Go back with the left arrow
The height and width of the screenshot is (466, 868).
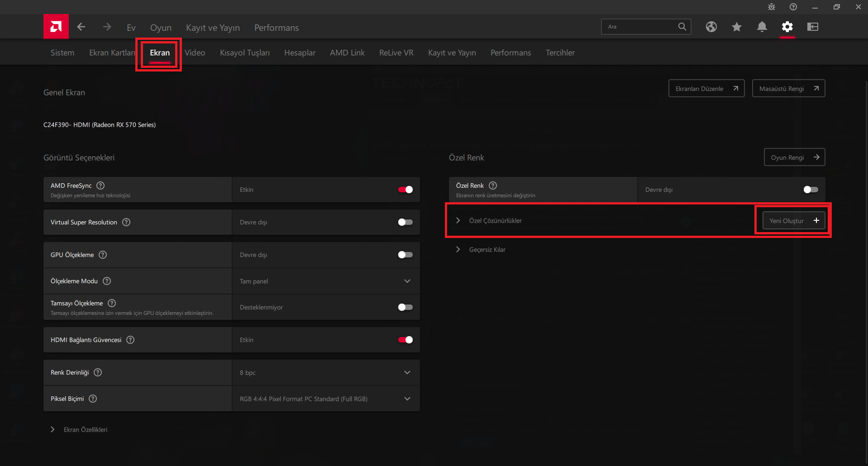click(81, 27)
